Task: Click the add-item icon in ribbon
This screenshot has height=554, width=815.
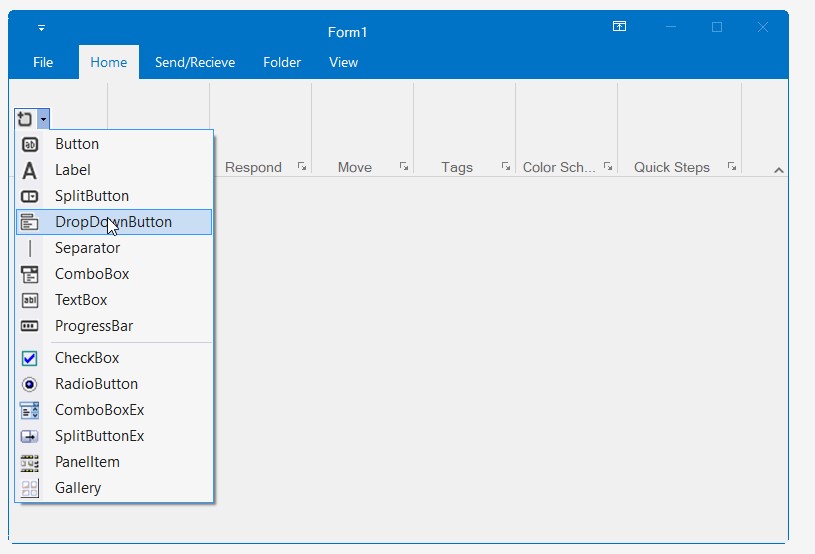Action: click(25, 119)
